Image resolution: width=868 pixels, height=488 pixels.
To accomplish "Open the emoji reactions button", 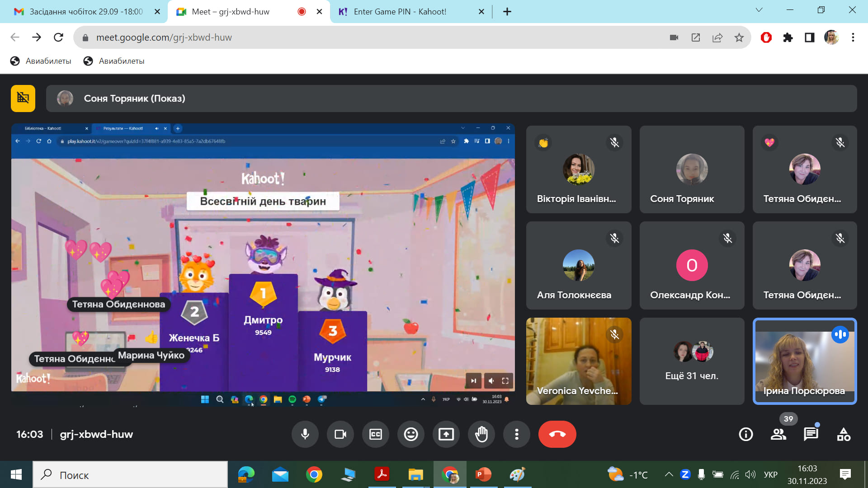I will pyautogui.click(x=411, y=434).
